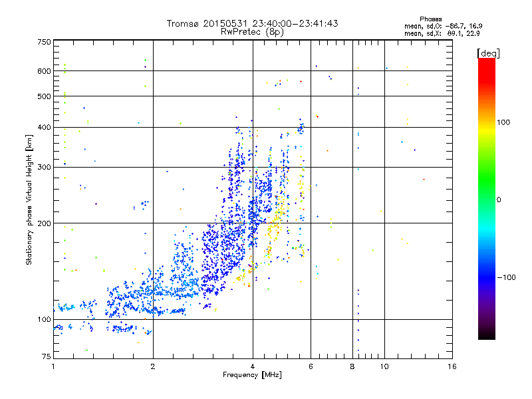Click the y-axis tick label '750'
This screenshot has height=399, width=532.
click(44, 42)
